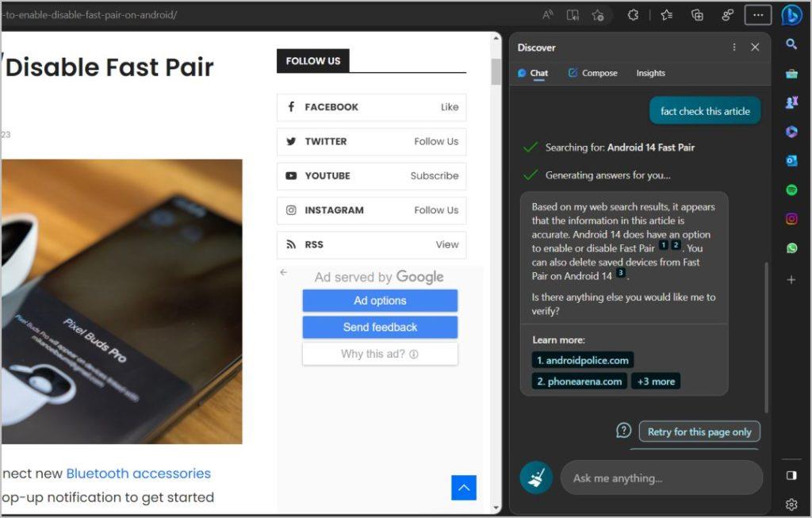Switch to the Compose tab
Image resolution: width=812 pixels, height=518 pixels.
tap(592, 73)
